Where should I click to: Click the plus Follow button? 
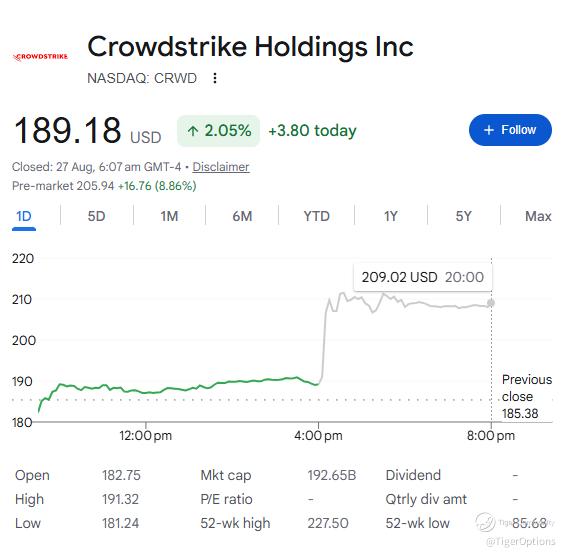[x=510, y=130]
